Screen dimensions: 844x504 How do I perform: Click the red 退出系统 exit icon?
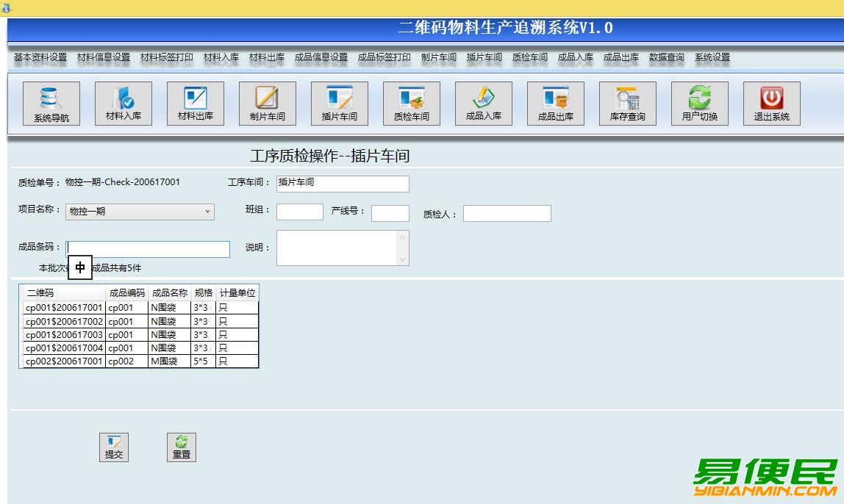772,104
